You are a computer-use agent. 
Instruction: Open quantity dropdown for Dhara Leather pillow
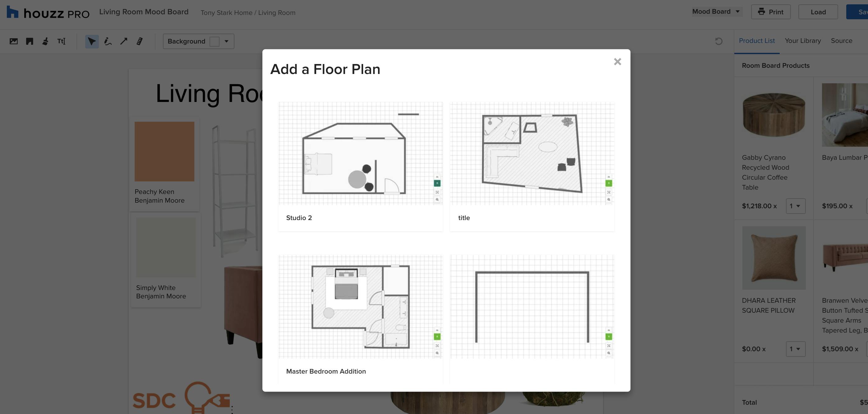795,349
